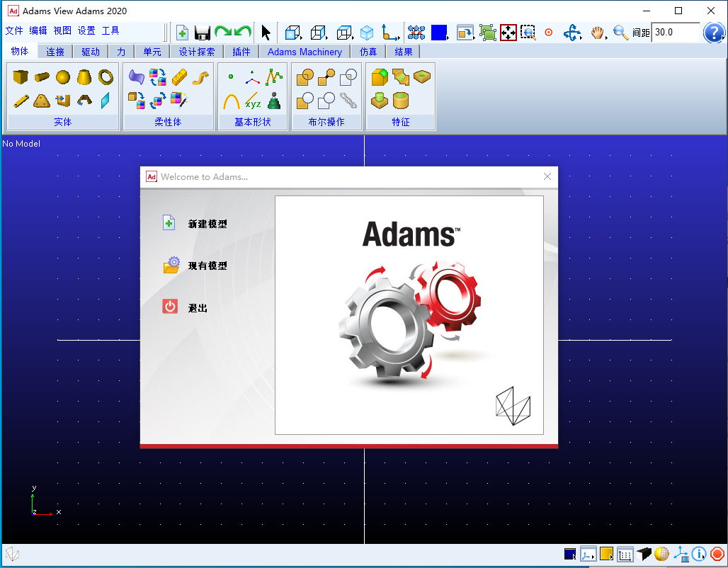Set right view with second cube icon
This screenshot has width=728, height=568.
tap(319, 33)
